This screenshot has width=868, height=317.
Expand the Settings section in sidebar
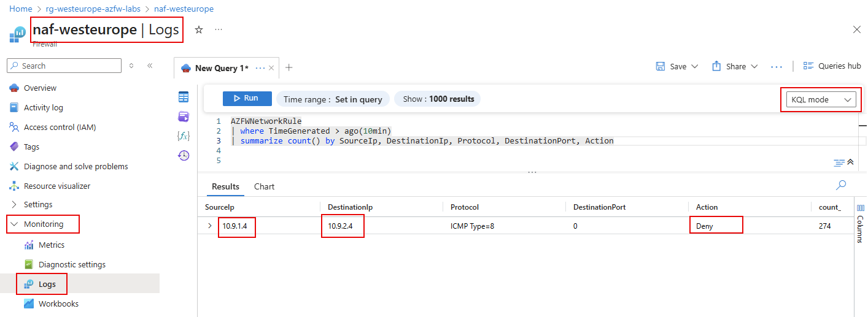pos(15,204)
